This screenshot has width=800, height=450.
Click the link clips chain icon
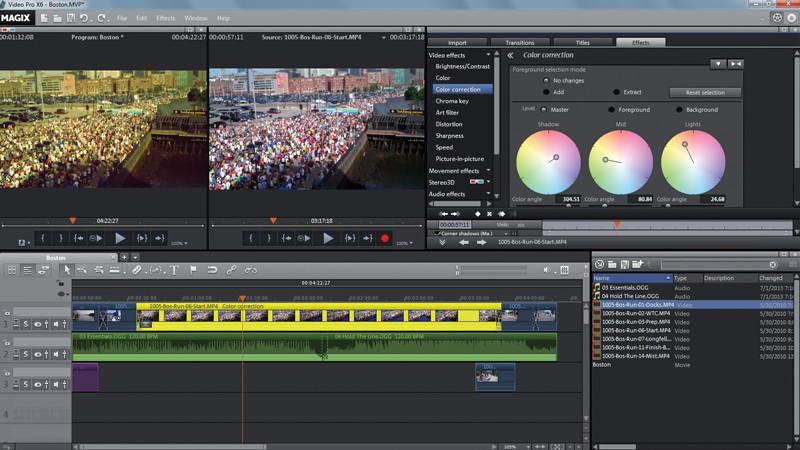[231, 270]
